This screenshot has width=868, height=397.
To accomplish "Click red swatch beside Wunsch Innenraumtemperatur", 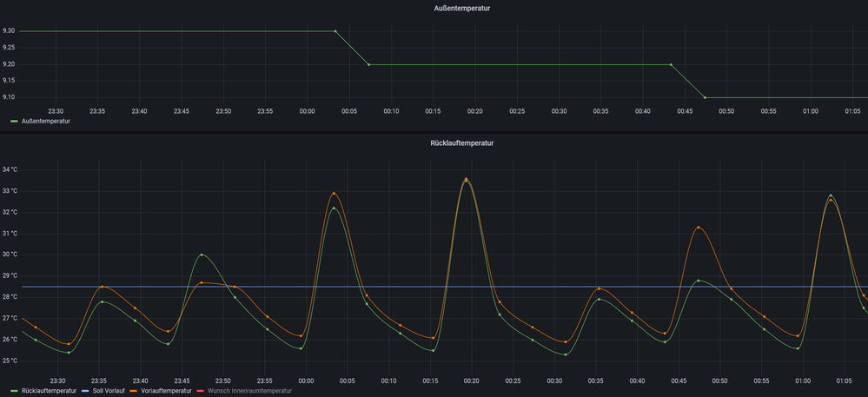I will tap(199, 392).
